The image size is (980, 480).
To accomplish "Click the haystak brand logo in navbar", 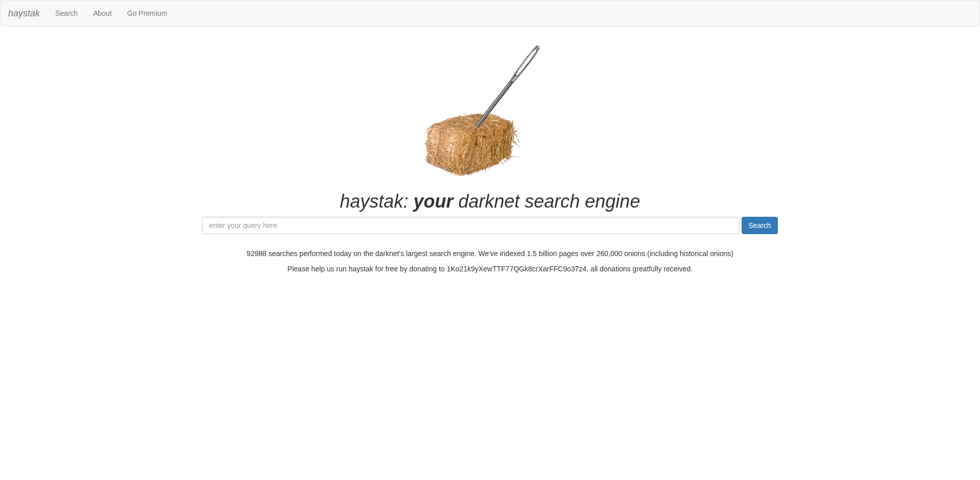I will [24, 13].
